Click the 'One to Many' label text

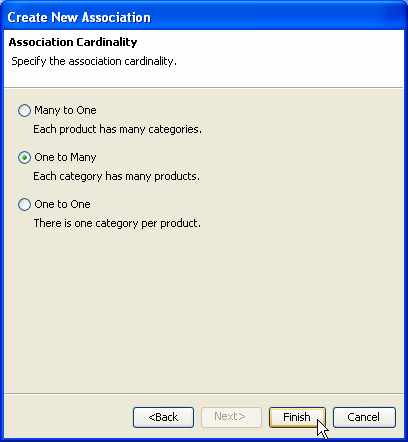click(x=65, y=157)
